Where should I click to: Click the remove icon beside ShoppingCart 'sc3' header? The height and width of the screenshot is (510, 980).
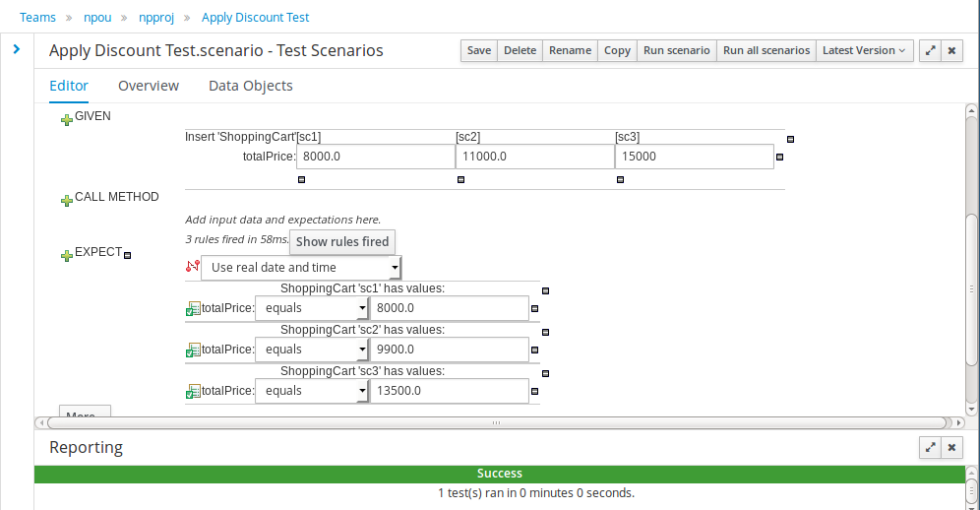click(546, 373)
